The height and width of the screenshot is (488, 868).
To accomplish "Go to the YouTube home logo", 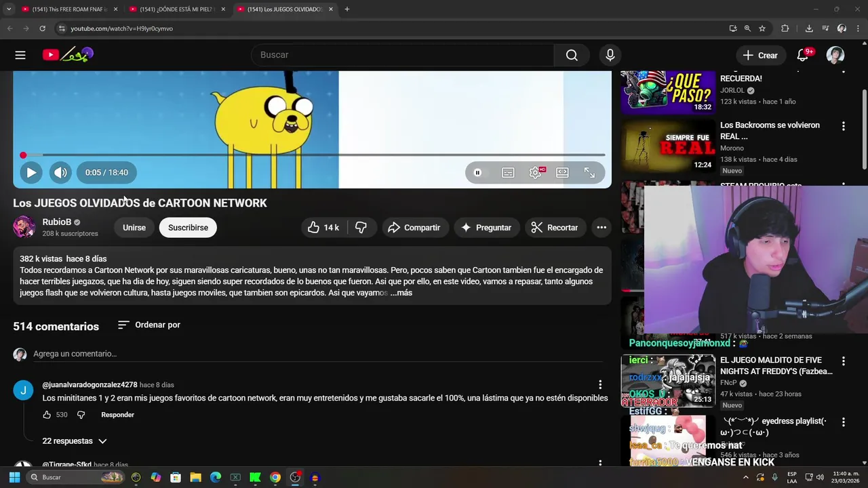I will coord(68,55).
